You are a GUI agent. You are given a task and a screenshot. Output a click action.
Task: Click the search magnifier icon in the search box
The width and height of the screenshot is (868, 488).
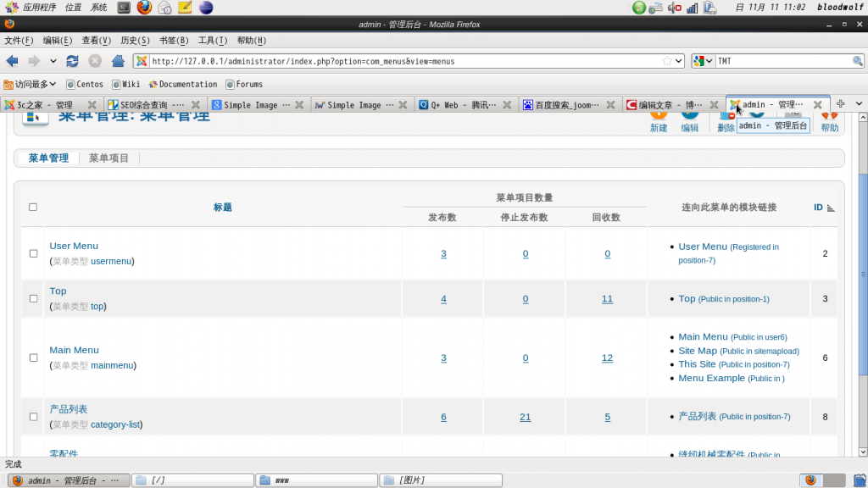(x=857, y=61)
